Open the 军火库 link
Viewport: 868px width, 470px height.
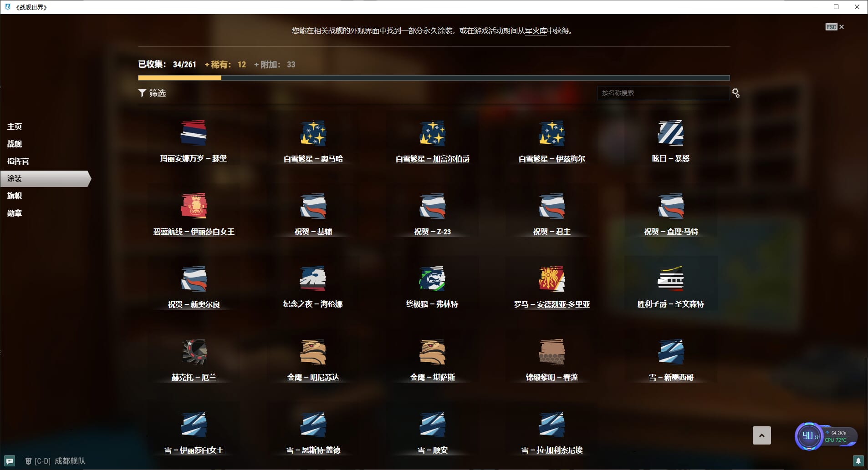[536, 31]
